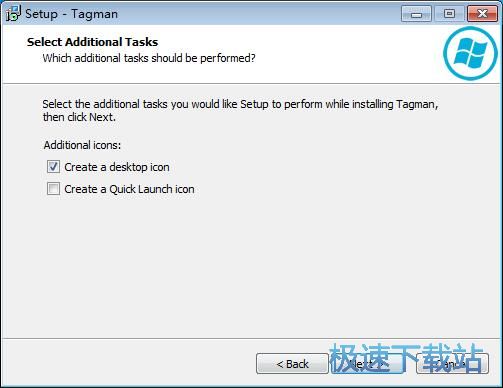
Task: Uncheck the Create a desktop icon checkbox
Action: [53, 167]
